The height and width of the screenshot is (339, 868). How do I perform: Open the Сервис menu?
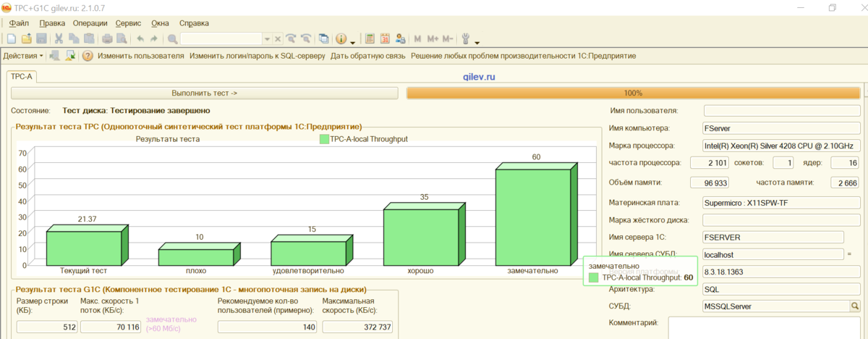(128, 23)
